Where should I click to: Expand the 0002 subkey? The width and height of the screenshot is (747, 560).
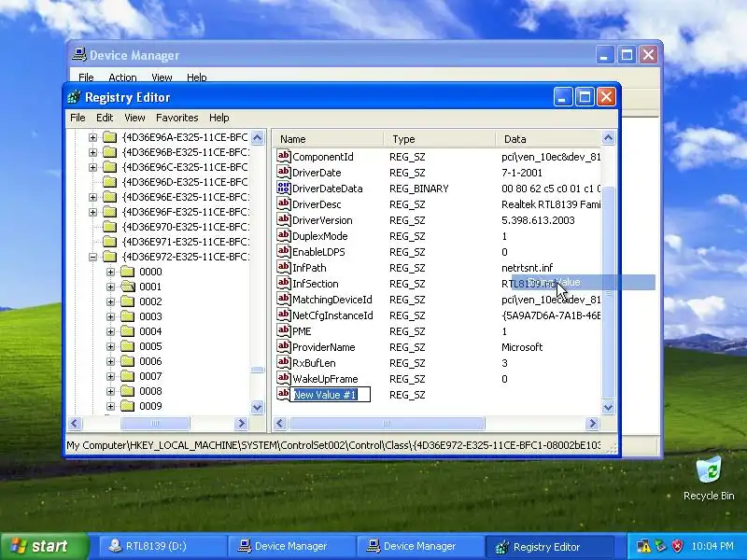(x=110, y=301)
